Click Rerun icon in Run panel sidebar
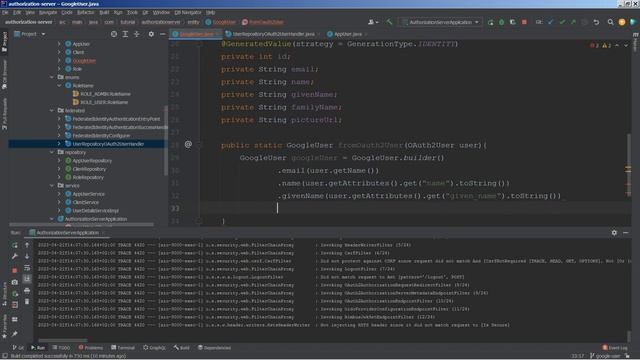 point(15,245)
